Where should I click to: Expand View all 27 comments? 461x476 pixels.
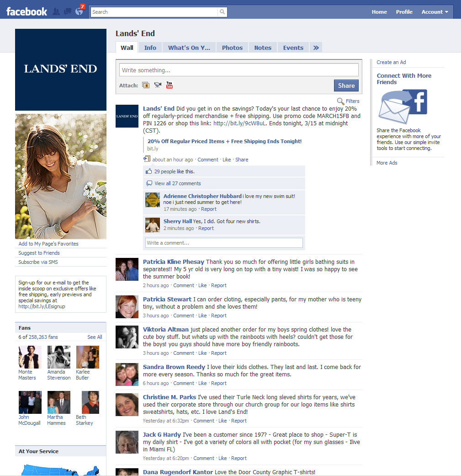click(177, 183)
